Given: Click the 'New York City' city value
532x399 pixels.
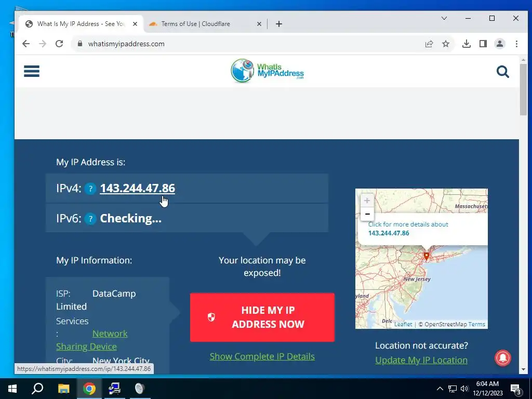Looking at the screenshot, I should 121,361.
